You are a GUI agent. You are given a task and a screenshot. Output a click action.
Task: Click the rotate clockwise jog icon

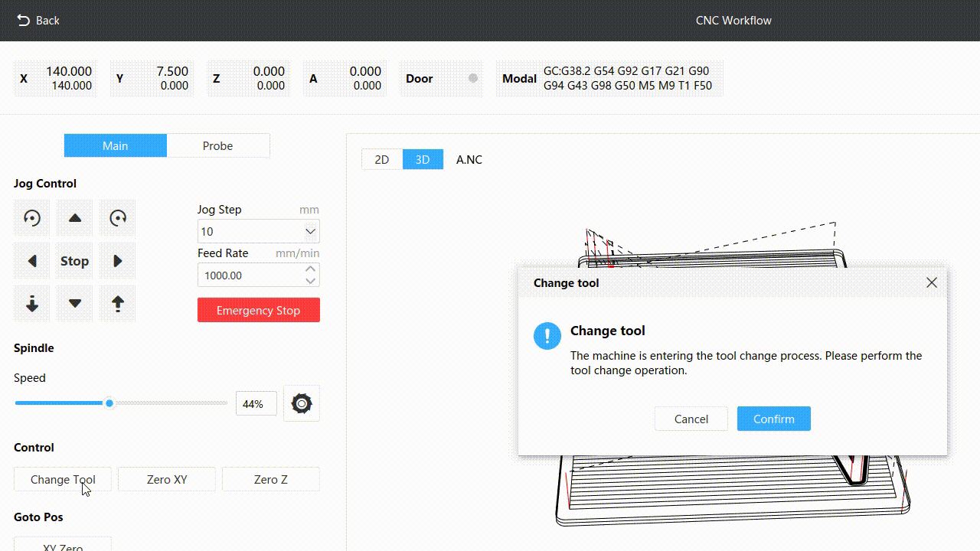(117, 218)
